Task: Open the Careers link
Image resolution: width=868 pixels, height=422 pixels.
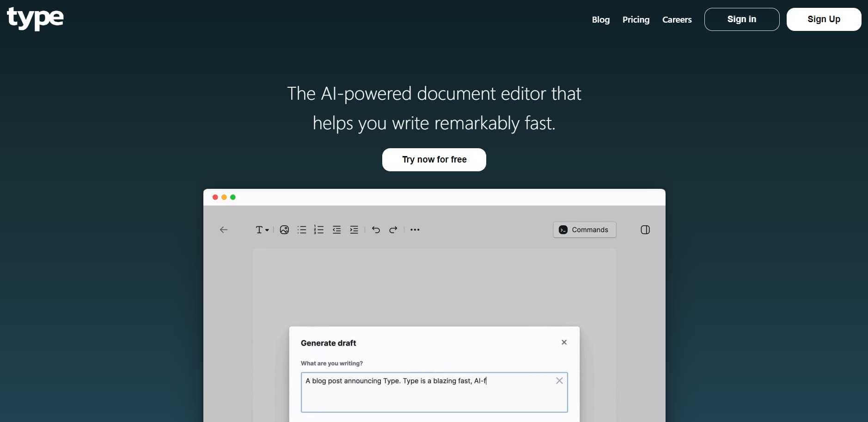Action: click(x=677, y=19)
